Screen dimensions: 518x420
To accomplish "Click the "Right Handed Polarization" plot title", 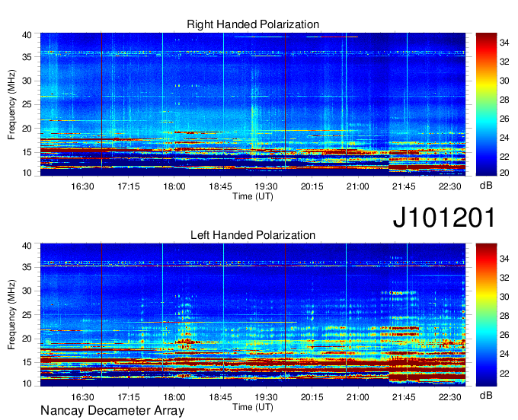I will (253, 24).
